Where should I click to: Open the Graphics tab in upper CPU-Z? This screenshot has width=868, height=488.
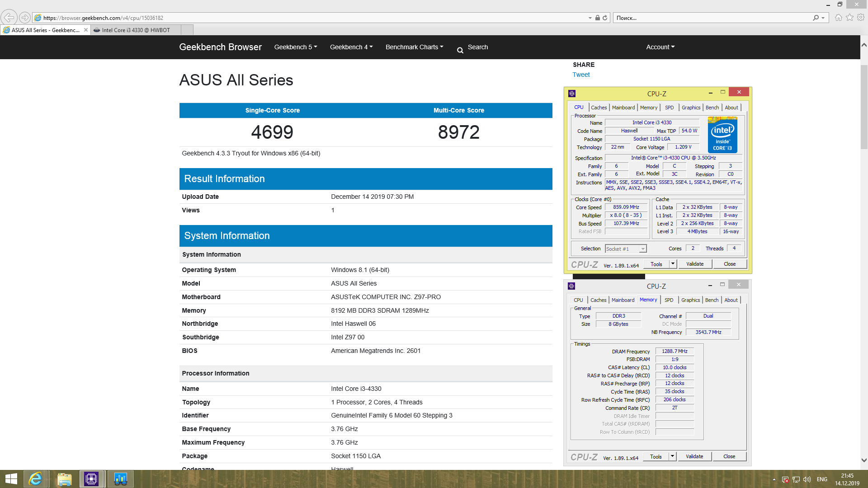pyautogui.click(x=691, y=108)
